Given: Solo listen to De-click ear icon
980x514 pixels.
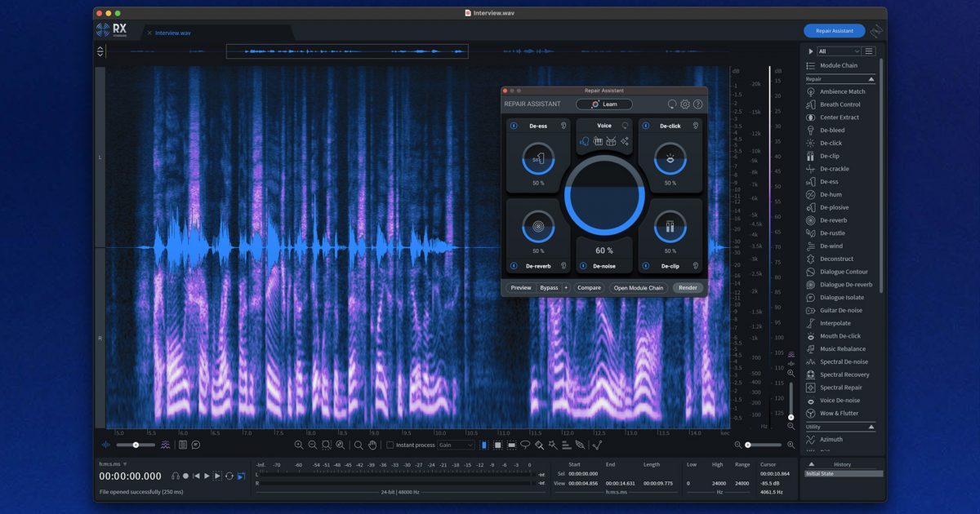Looking at the screenshot, I should pos(696,126).
